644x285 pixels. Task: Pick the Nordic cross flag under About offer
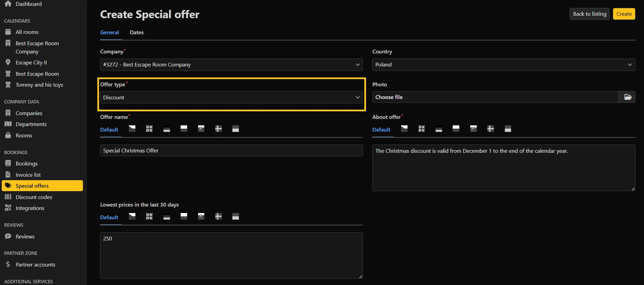pyautogui.click(x=490, y=129)
